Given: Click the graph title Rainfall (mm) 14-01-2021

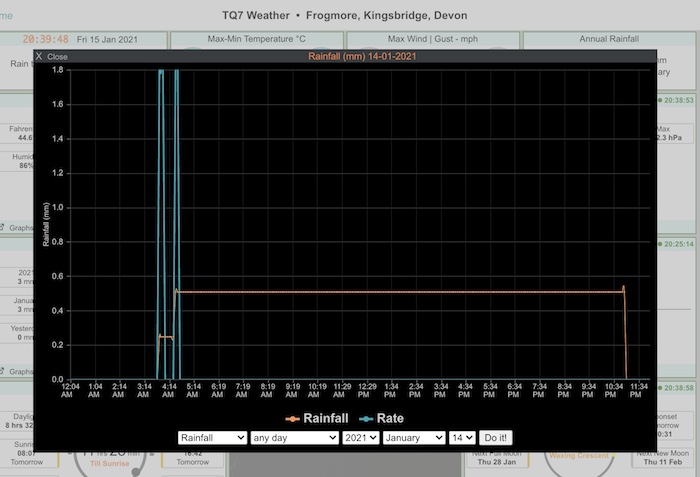Looking at the screenshot, I should [x=362, y=56].
